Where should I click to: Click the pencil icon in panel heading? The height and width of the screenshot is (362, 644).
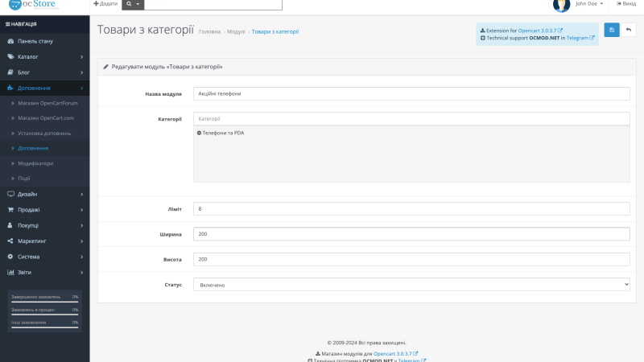105,67
